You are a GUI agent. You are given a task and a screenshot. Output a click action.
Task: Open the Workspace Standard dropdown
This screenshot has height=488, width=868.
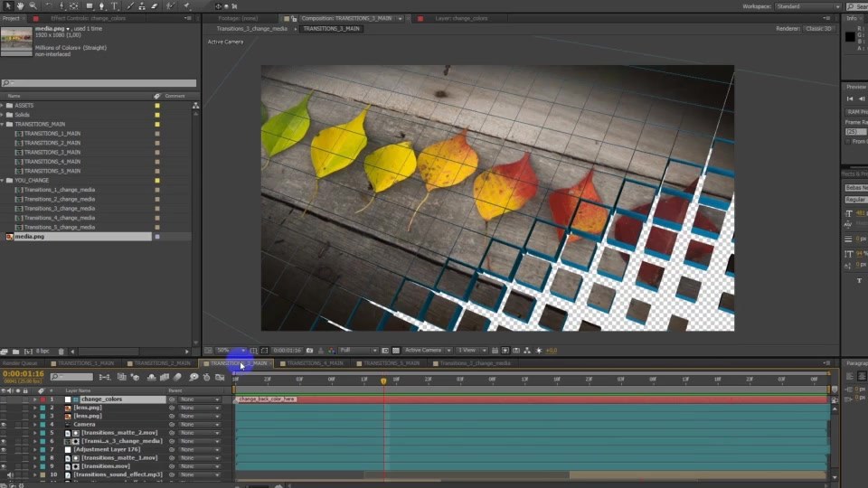[x=807, y=6]
